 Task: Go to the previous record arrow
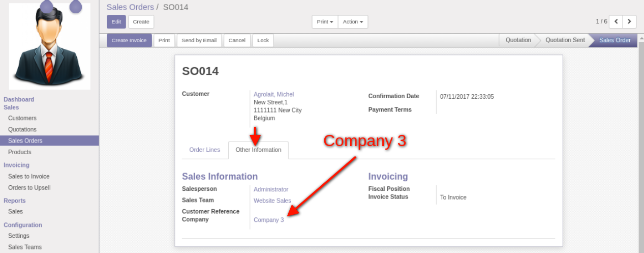click(616, 21)
